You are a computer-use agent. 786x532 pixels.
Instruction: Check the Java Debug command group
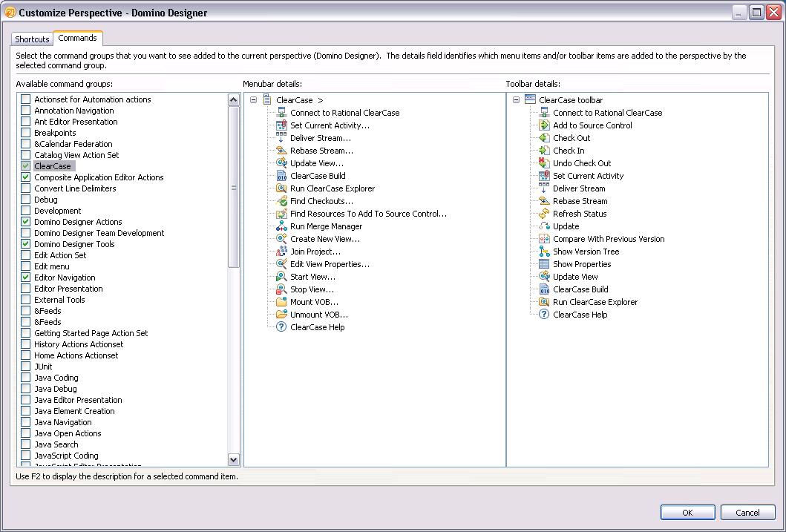26,389
